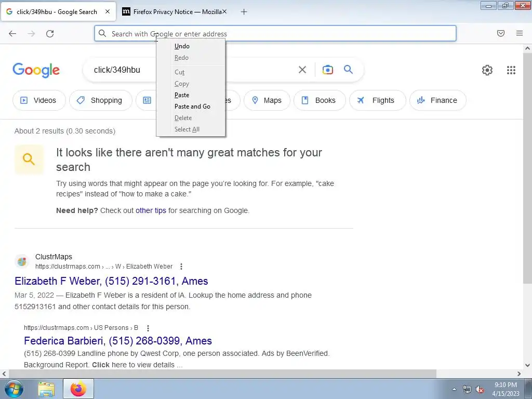
Task: Click the address bar search magnifier icon
Action: pos(102,33)
